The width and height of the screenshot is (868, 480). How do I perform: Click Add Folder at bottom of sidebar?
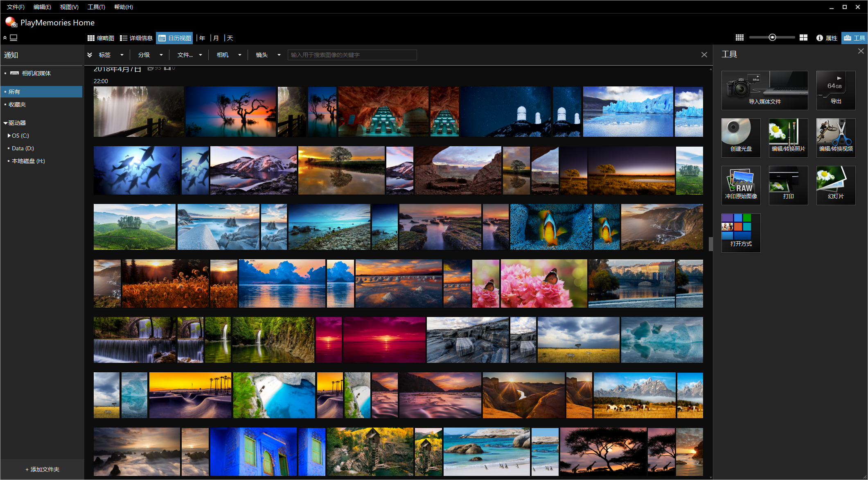[42, 469]
